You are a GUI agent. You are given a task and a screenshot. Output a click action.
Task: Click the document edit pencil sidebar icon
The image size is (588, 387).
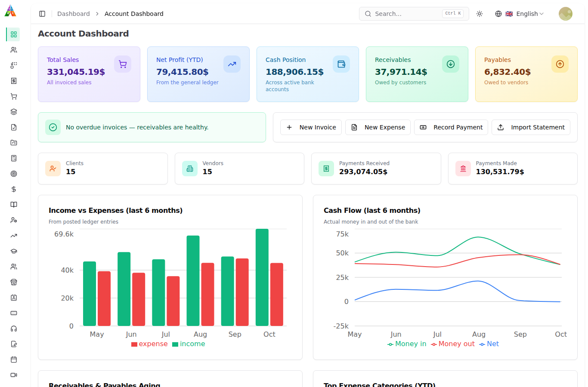(x=14, y=344)
